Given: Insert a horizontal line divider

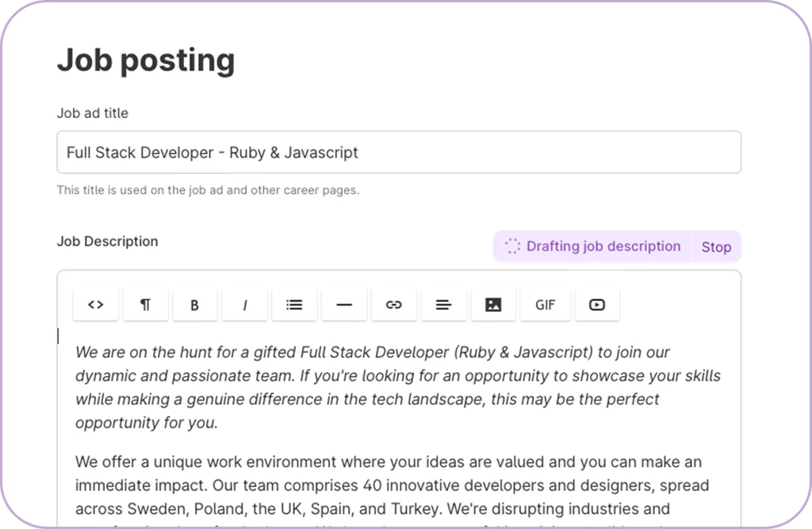Looking at the screenshot, I should pos(343,305).
